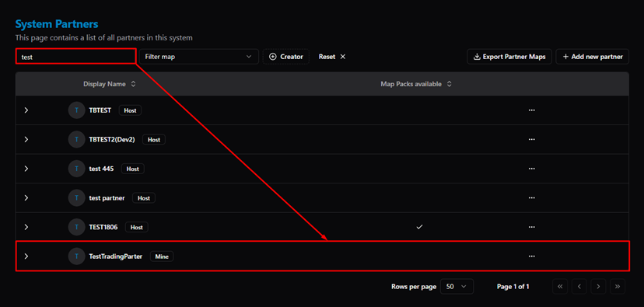Click the avatar icon for TBTEST2(Dev2)
This screenshot has height=307, width=644.
pos(76,140)
